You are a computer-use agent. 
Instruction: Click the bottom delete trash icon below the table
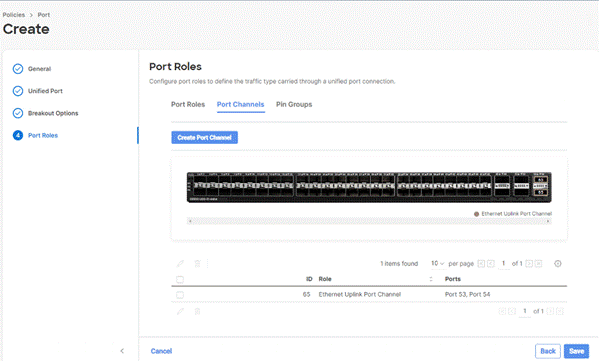point(198,311)
